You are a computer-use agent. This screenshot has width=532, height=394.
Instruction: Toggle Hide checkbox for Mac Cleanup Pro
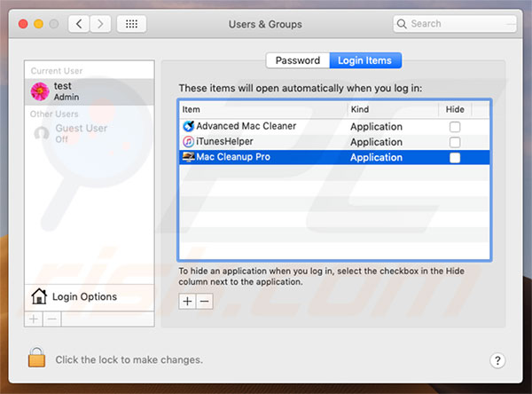click(455, 158)
